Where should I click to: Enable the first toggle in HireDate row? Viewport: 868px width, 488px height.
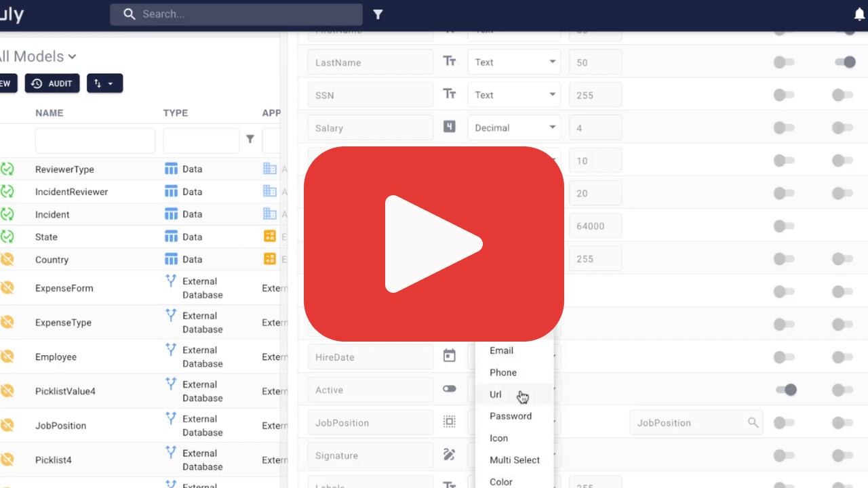click(x=784, y=357)
